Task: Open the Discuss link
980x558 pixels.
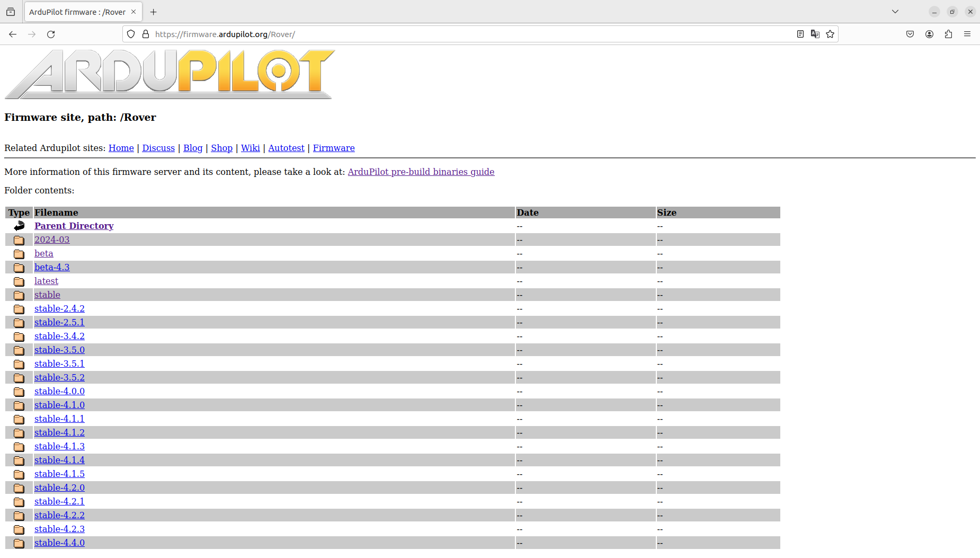Action: tap(158, 148)
